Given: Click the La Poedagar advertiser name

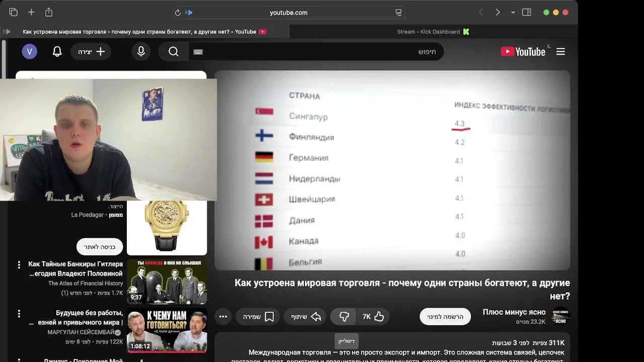Looking at the screenshot, I should [x=88, y=215].
